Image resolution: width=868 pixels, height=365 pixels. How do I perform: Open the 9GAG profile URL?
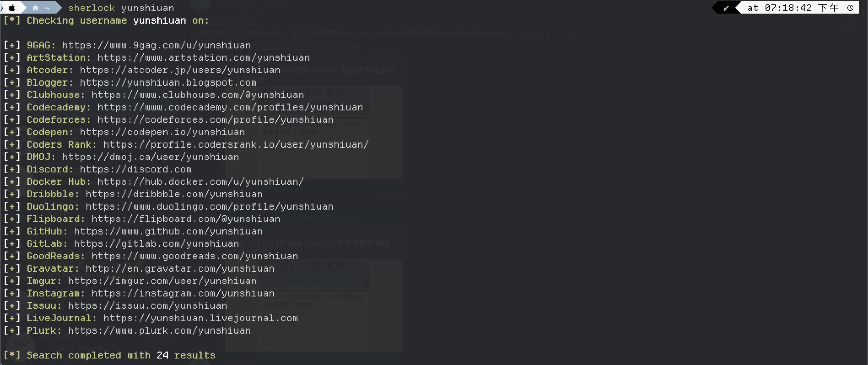tap(156, 45)
